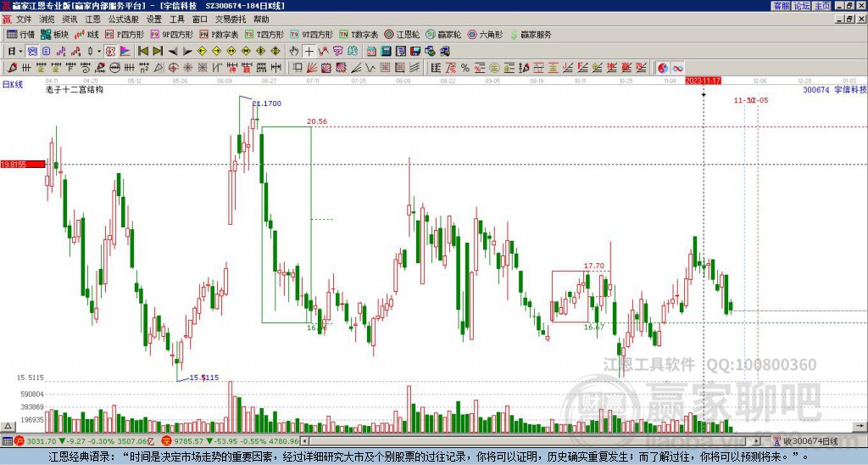The image size is (868, 465).
Task: Click the save floppy disk icon
Action: click(x=415, y=52)
